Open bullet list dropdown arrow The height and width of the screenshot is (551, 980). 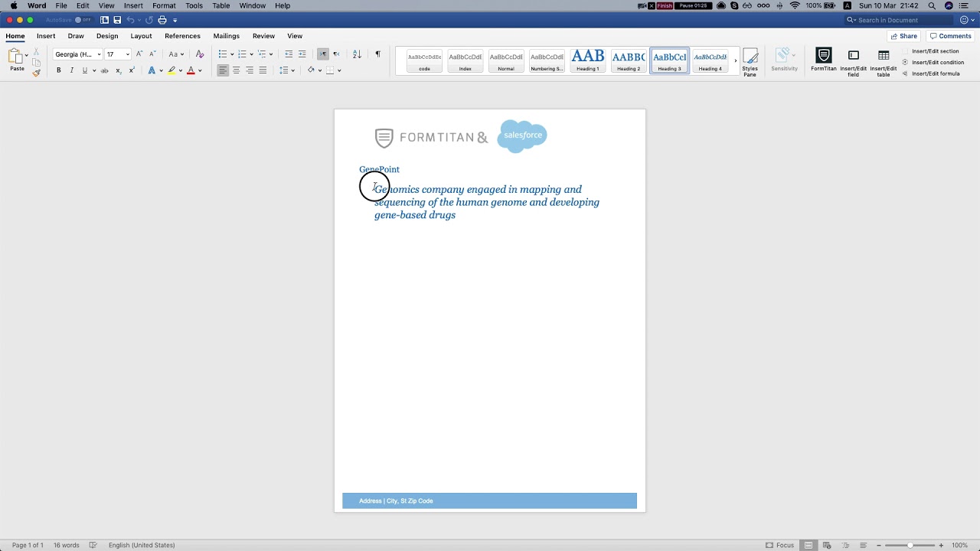[x=232, y=54]
